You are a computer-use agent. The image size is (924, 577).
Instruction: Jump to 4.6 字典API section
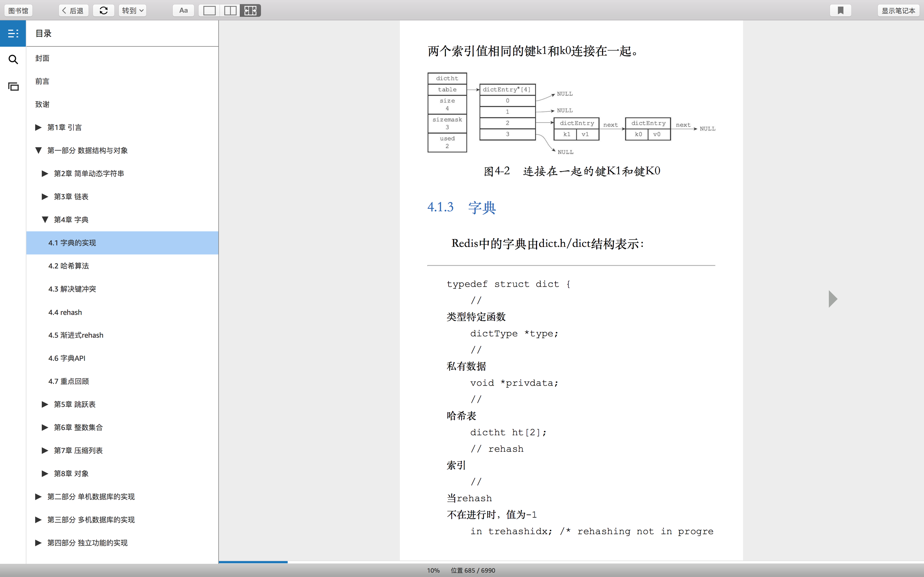click(67, 358)
